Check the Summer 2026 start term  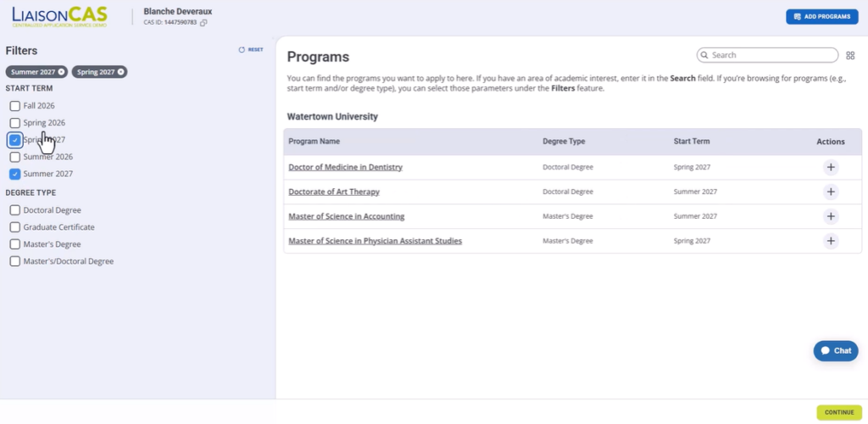pyautogui.click(x=15, y=157)
